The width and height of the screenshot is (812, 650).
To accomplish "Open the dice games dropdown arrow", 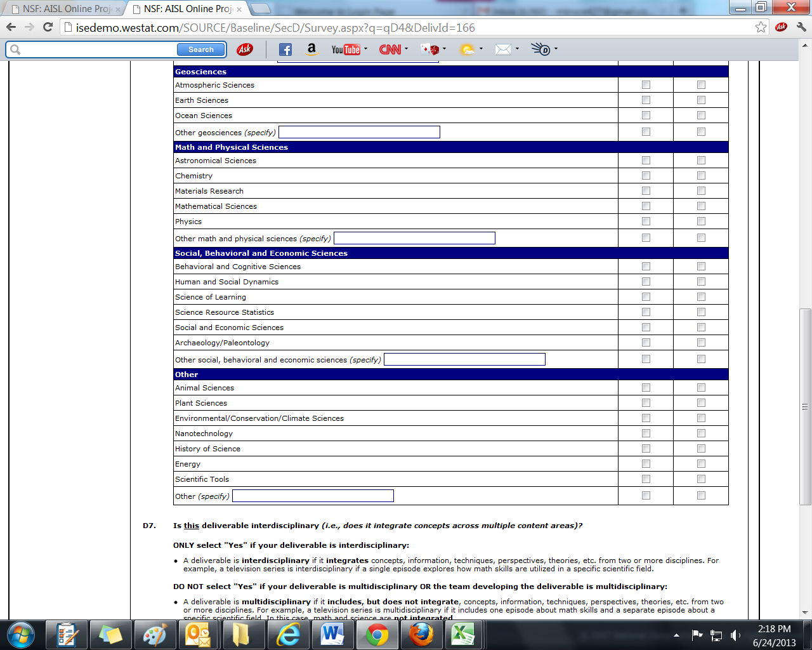I will (444, 49).
